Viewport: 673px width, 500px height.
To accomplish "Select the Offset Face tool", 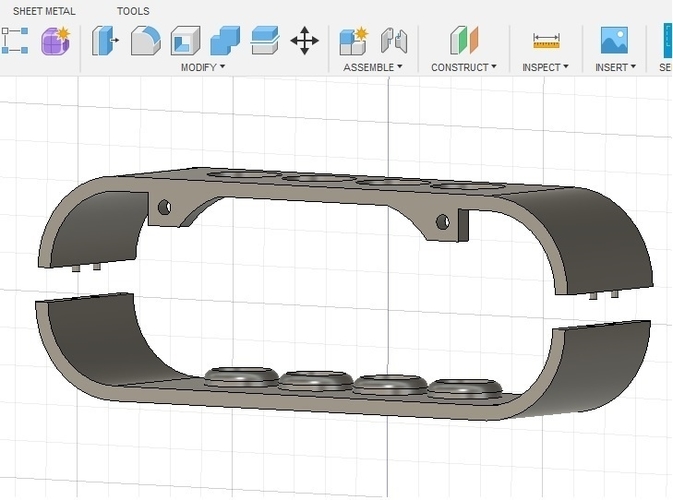I will pos(264,40).
